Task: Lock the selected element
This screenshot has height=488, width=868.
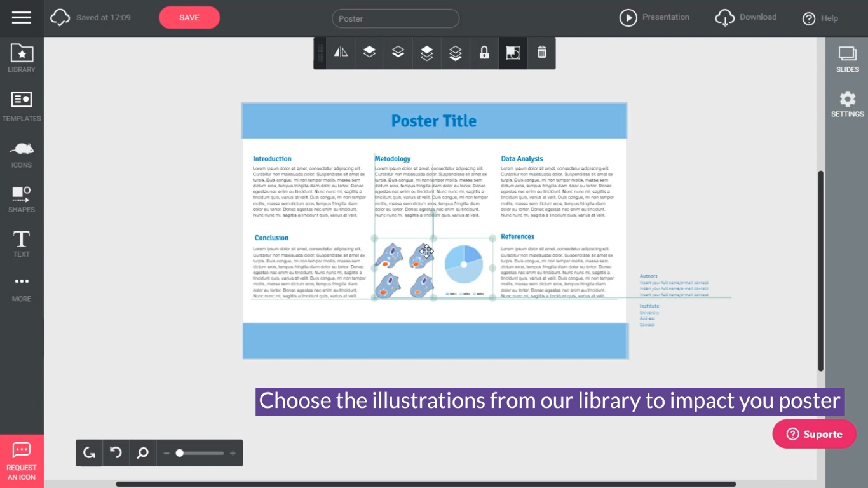Action: (484, 53)
